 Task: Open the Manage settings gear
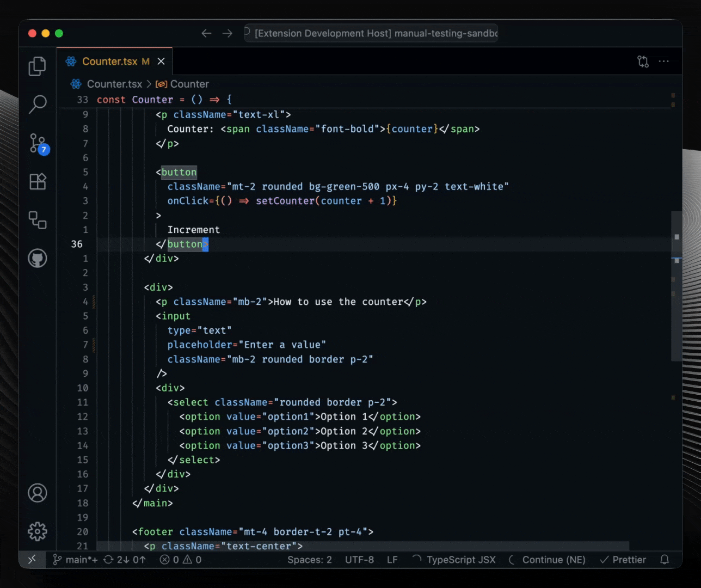(x=37, y=531)
